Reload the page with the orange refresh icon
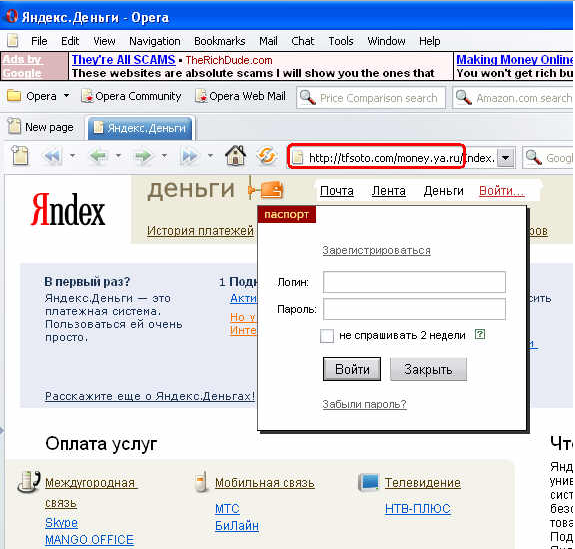 click(267, 156)
